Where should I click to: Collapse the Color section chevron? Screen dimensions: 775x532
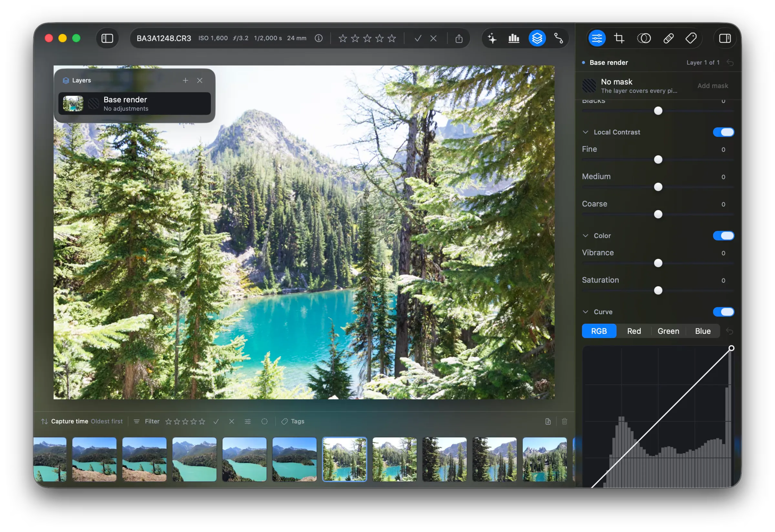click(585, 236)
